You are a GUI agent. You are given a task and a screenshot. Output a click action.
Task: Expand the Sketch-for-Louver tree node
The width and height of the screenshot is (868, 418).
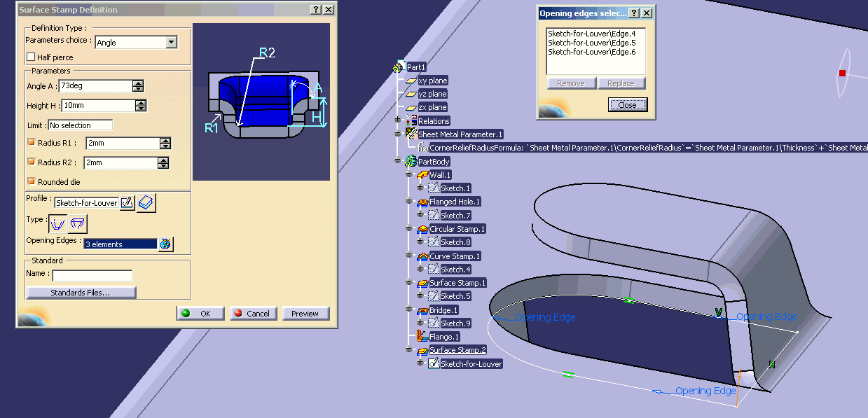[420, 363]
